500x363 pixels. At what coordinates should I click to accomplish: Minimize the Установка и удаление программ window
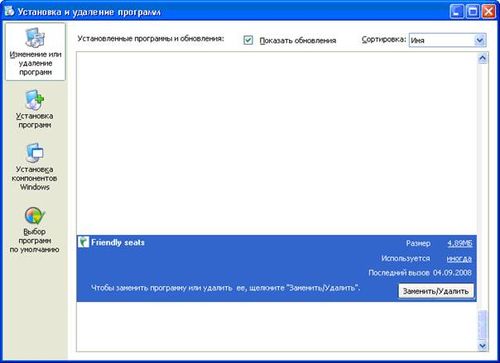click(456, 12)
